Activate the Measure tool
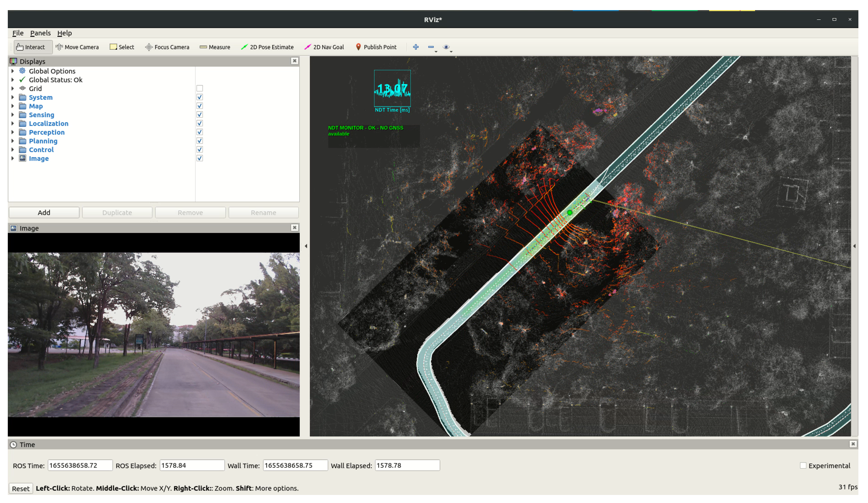The width and height of the screenshot is (868, 503). click(x=215, y=47)
